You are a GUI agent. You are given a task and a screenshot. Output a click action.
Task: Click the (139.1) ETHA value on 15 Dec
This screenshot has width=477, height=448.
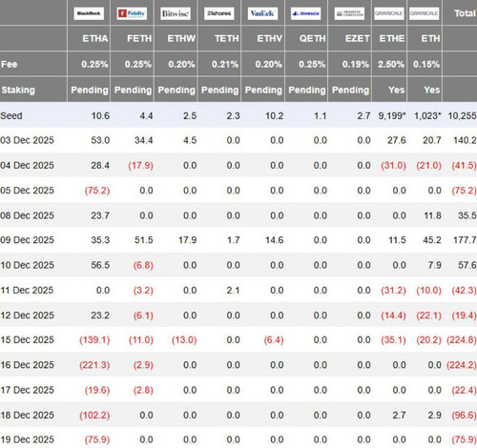point(94,339)
